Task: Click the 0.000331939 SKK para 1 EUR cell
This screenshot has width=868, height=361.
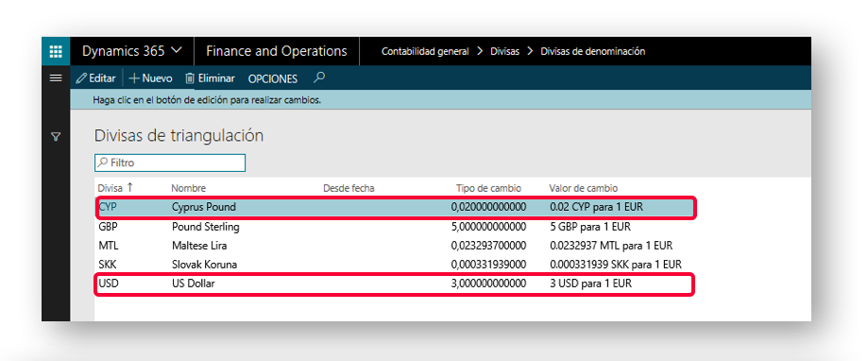Action: [x=616, y=265]
